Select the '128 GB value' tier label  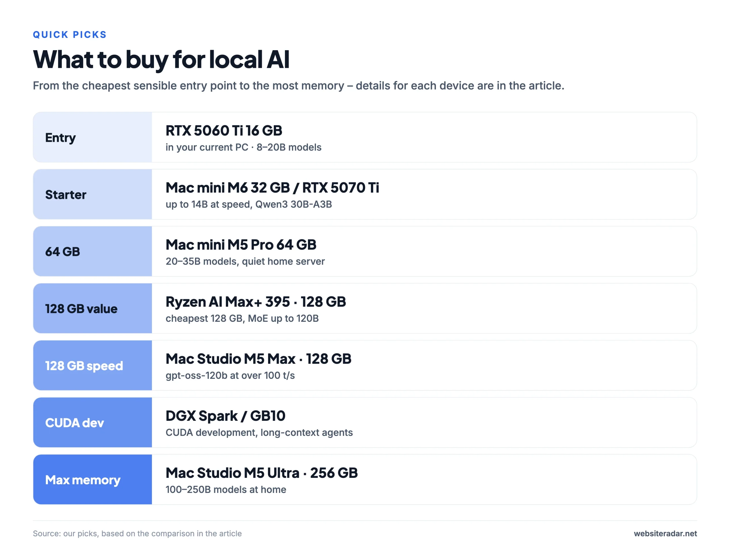click(81, 309)
